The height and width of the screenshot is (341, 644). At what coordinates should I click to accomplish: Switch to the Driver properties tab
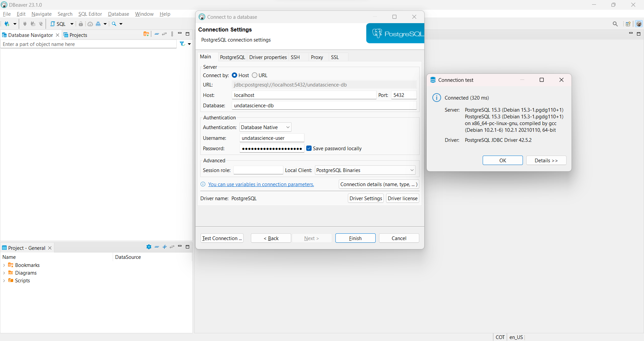[x=268, y=57]
